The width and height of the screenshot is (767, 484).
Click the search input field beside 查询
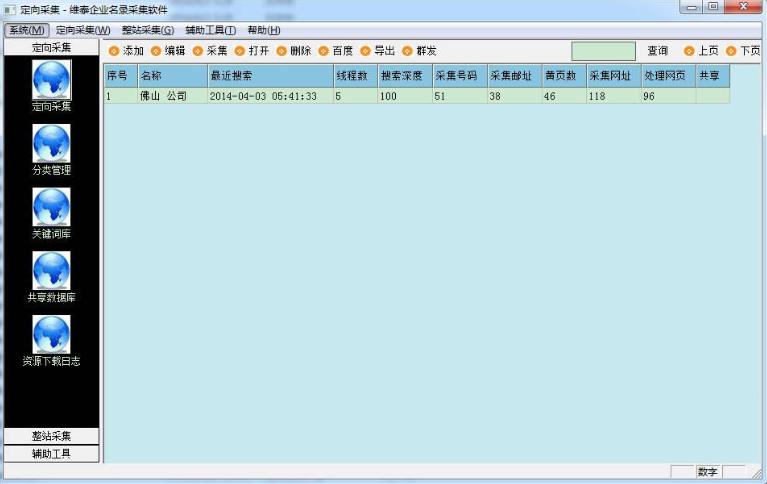point(603,51)
